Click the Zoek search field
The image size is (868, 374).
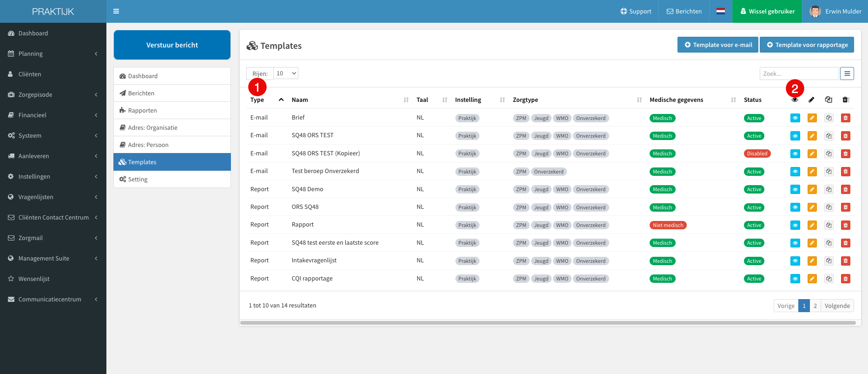click(799, 73)
